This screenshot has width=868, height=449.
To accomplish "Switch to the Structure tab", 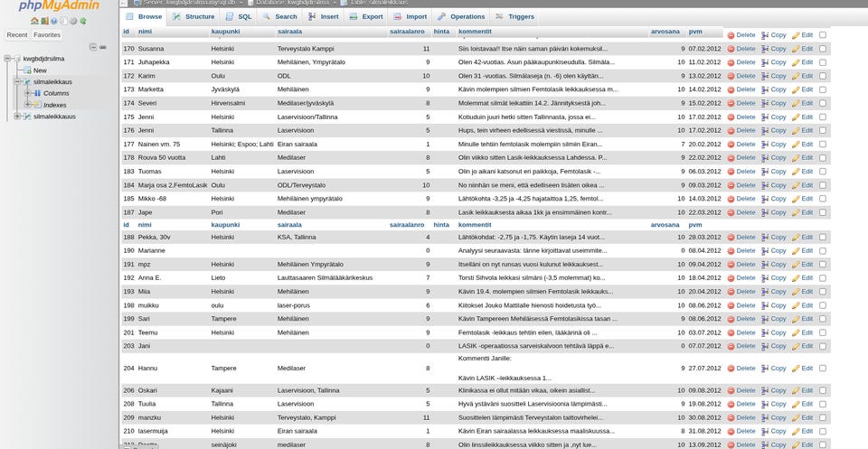I will pos(193,16).
